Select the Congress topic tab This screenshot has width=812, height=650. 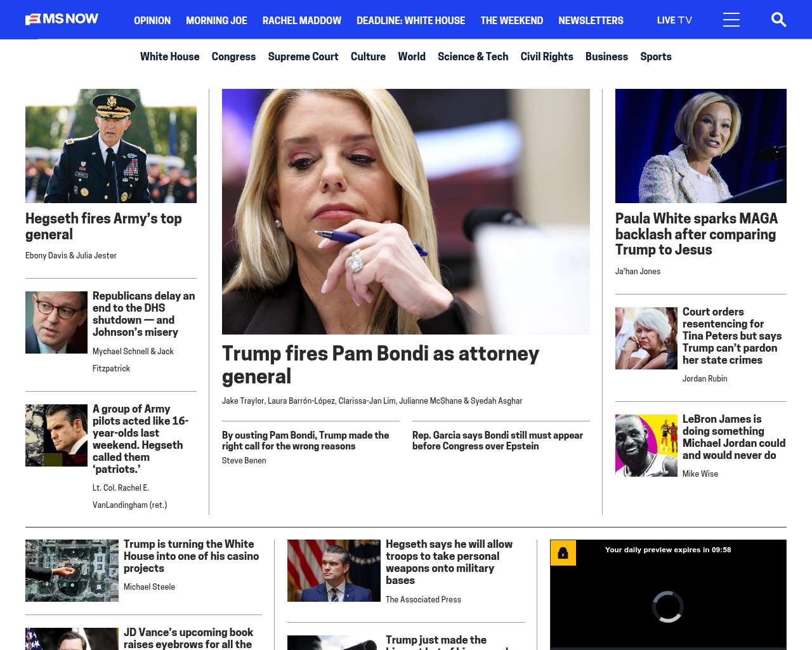(x=233, y=56)
